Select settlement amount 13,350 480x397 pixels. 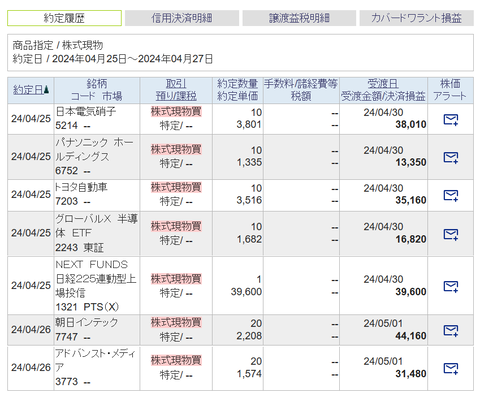coord(411,162)
